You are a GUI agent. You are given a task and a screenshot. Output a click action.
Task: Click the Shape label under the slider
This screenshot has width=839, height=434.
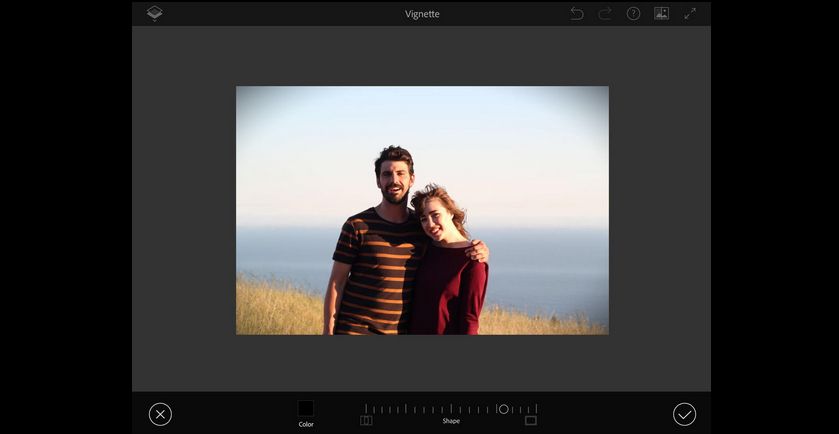click(451, 421)
